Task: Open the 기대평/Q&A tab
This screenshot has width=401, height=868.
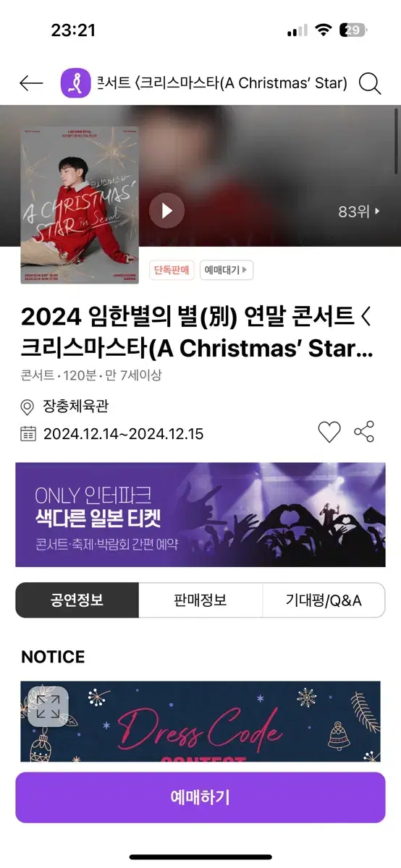Action: tap(324, 600)
